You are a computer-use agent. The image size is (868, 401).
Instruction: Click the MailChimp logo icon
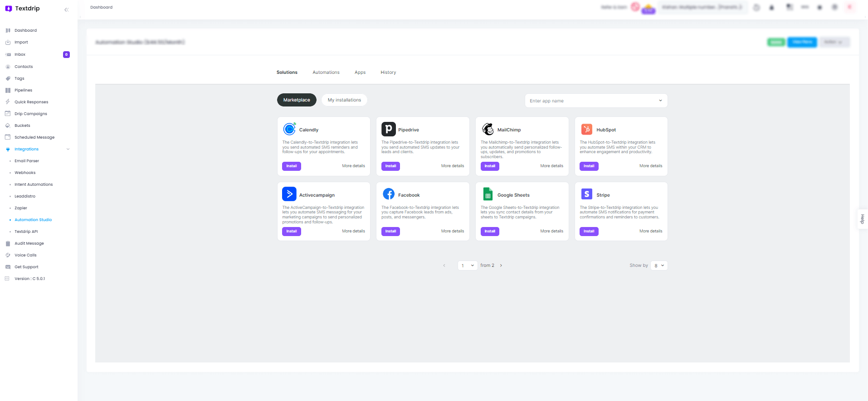[x=488, y=129]
